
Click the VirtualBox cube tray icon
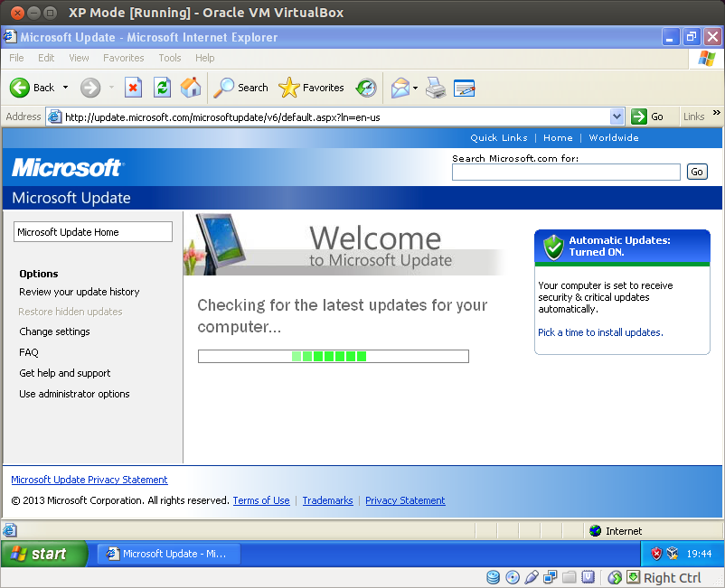pos(673,554)
